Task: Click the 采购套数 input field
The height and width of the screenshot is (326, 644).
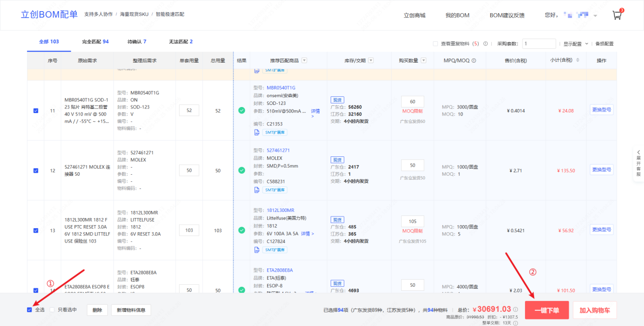Action: click(x=539, y=44)
